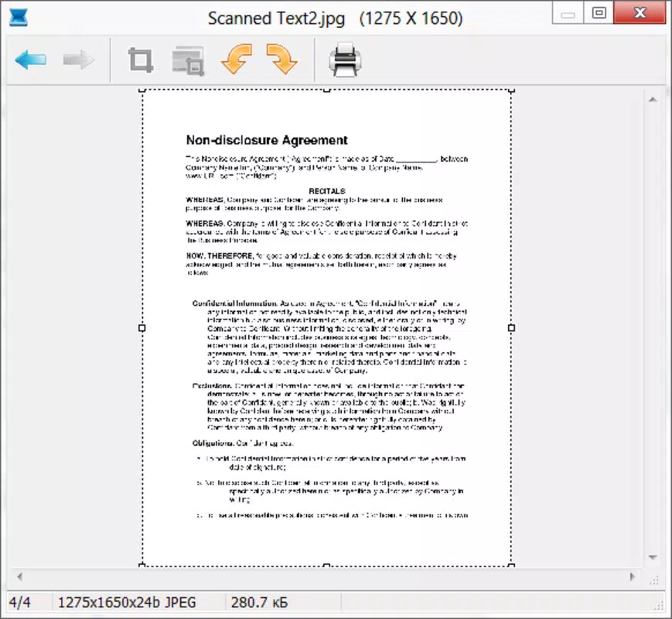This screenshot has height=619, width=672.
Task: Click the scanner app icon in title bar
Action: tap(19, 18)
